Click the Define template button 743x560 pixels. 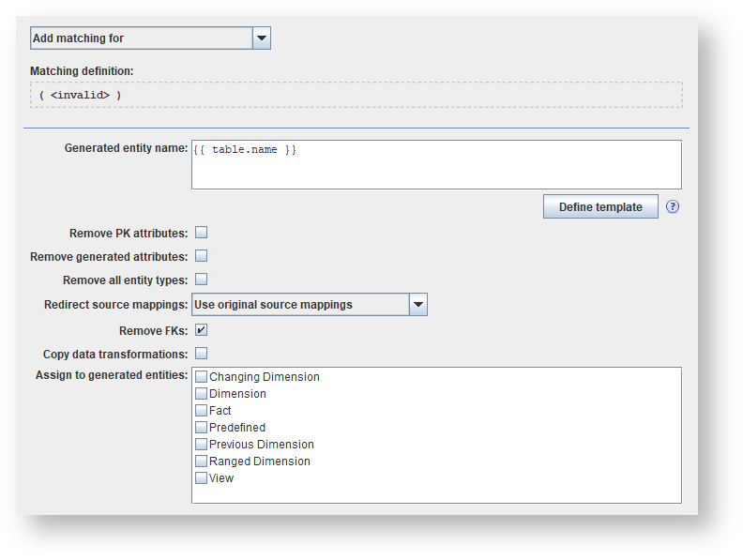point(600,207)
